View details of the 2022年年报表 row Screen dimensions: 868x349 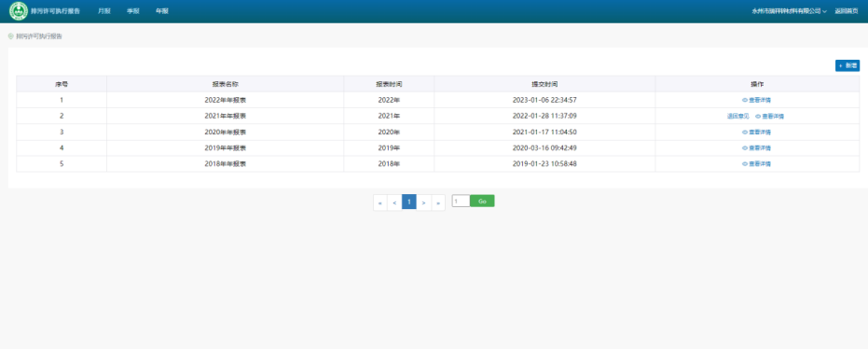coord(756,100)
